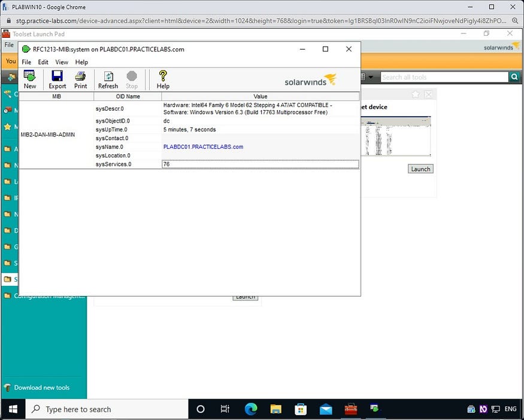Image resolution: width=524 pixels, height=420 pixels.
Task: Select the sysName.0 cell
Action: (128, 147)
